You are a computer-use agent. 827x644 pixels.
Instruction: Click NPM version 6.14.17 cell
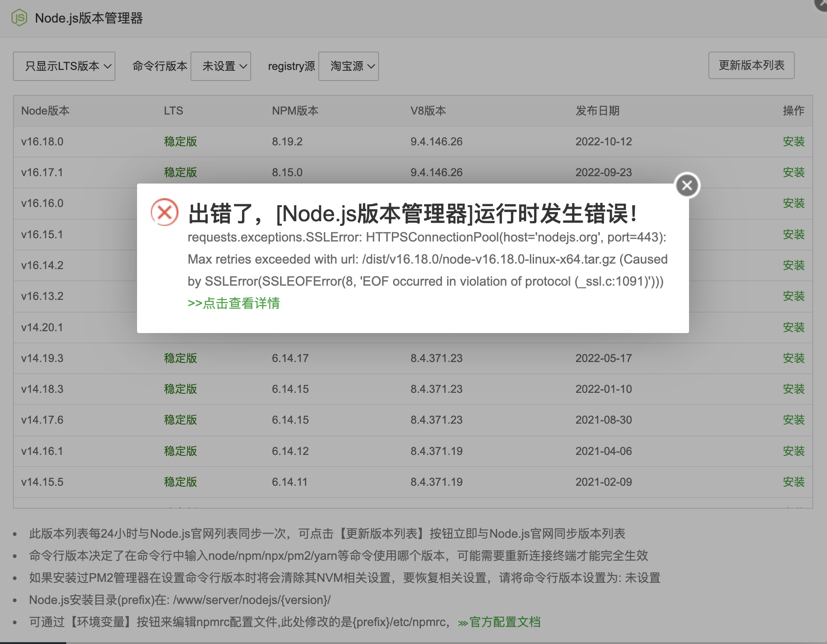(290, 358)
